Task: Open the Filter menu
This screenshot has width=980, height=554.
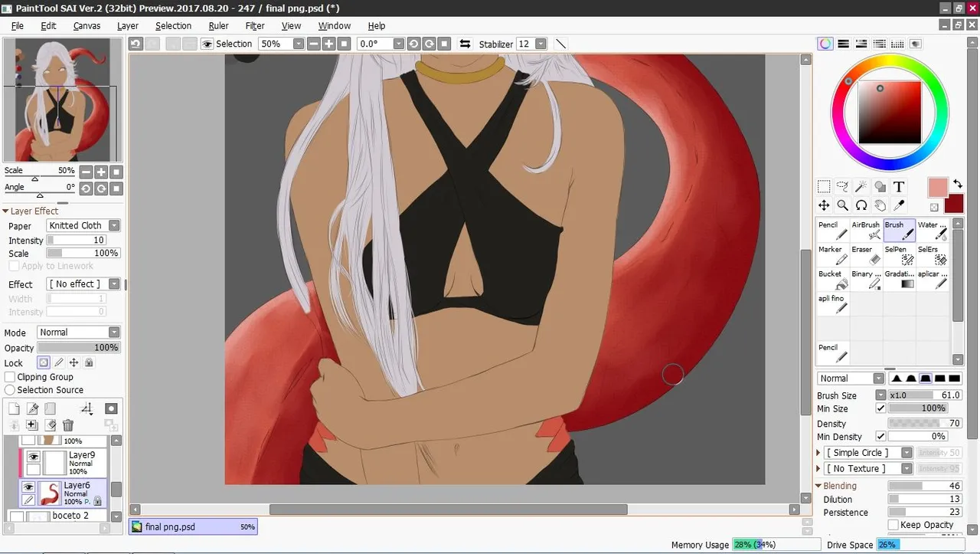Action: [255, 26]
